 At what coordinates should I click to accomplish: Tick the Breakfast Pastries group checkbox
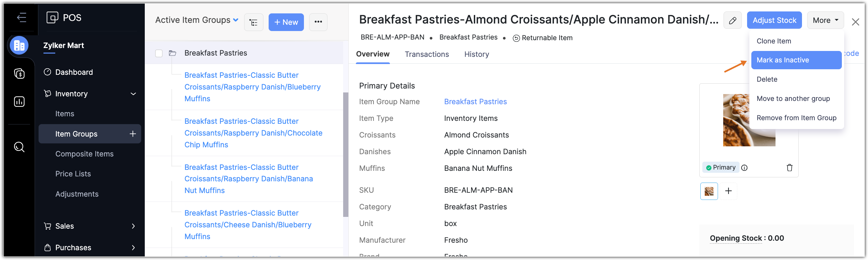[x=159, y=53]
